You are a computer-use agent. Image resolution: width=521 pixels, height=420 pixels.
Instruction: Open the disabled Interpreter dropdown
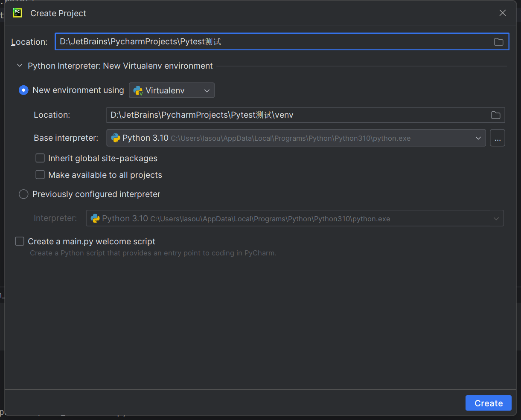(x=295, y=218)
